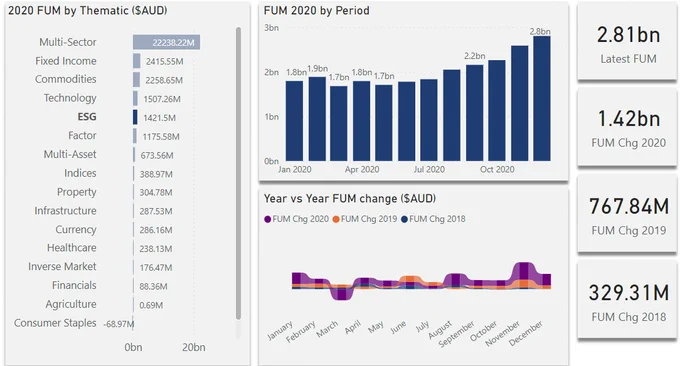Click the January 2020 bar labeled 1.8bn
Screen dimensions: 680x366
[294, 121]
